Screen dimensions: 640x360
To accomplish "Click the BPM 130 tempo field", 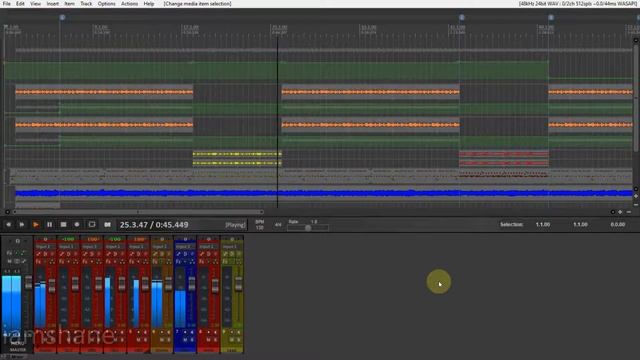I will pyautogui.click(x=260, y=224).
